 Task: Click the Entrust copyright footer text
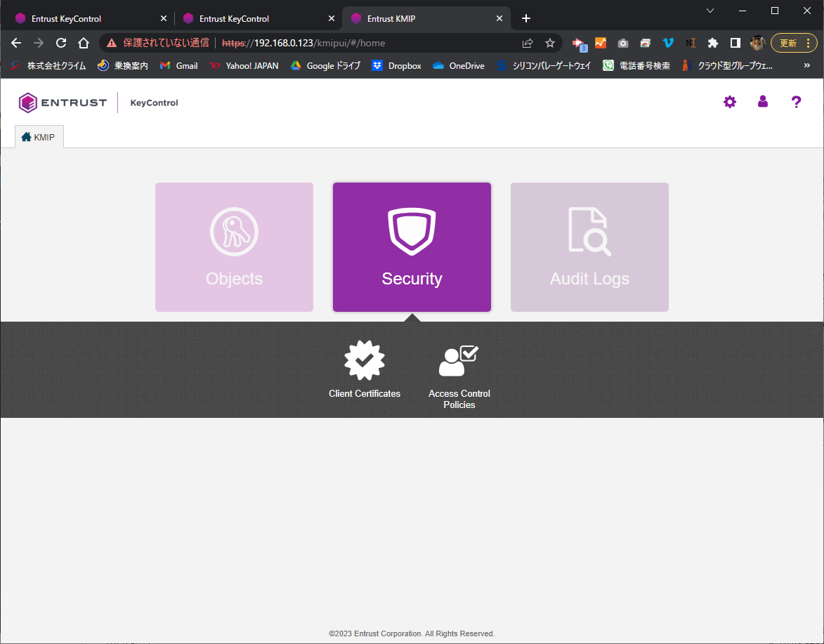[x=412, y=633]
